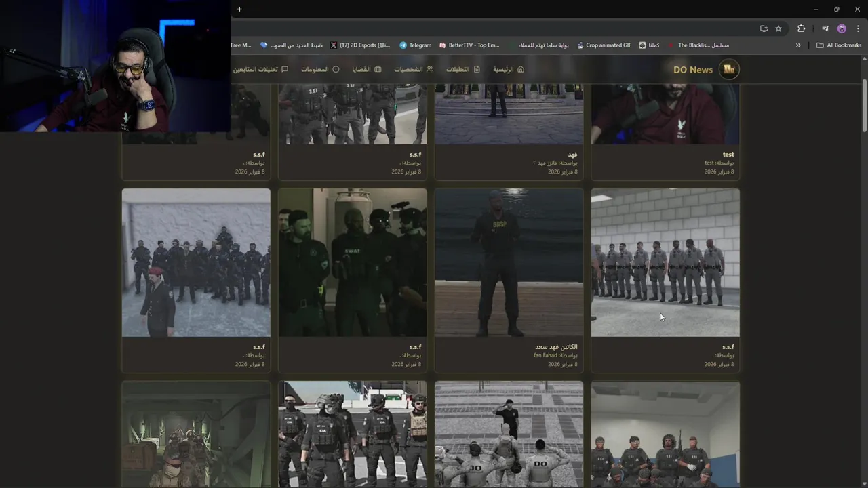
Task: Open thumbnail with red beret officer in front
Action: pyautogui.click(x=196, y=262)
